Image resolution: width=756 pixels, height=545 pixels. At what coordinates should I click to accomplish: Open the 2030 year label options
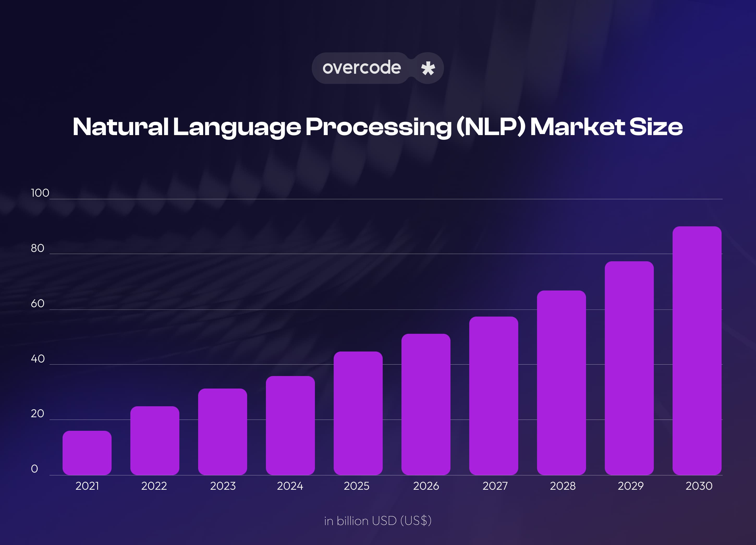699,486
